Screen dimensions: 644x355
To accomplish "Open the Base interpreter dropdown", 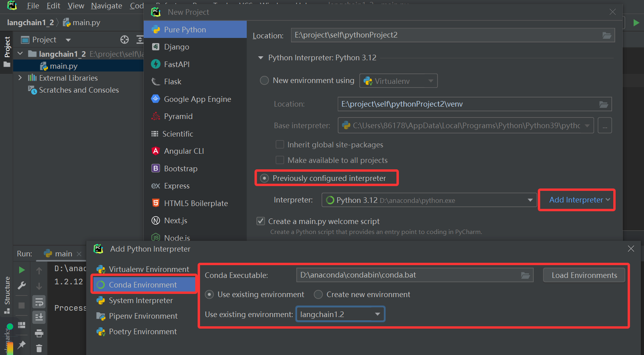I will [466, 126].
